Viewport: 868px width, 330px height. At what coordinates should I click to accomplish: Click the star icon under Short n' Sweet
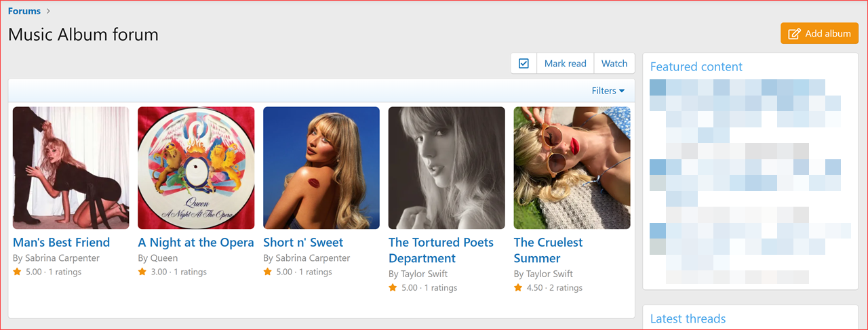(x=268, y=272)
